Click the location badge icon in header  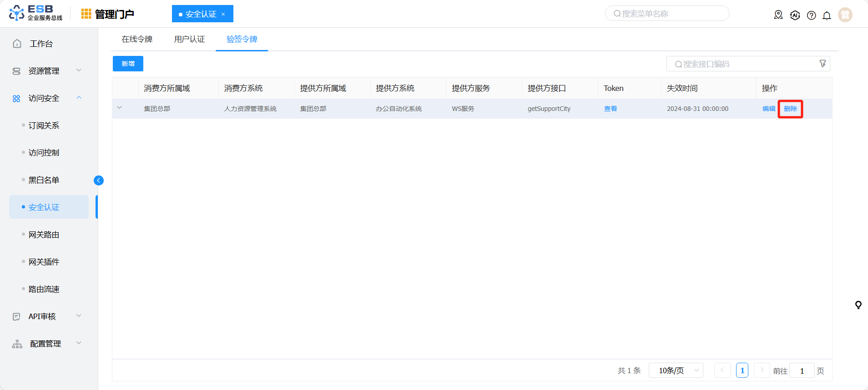[x=778, y=15]
